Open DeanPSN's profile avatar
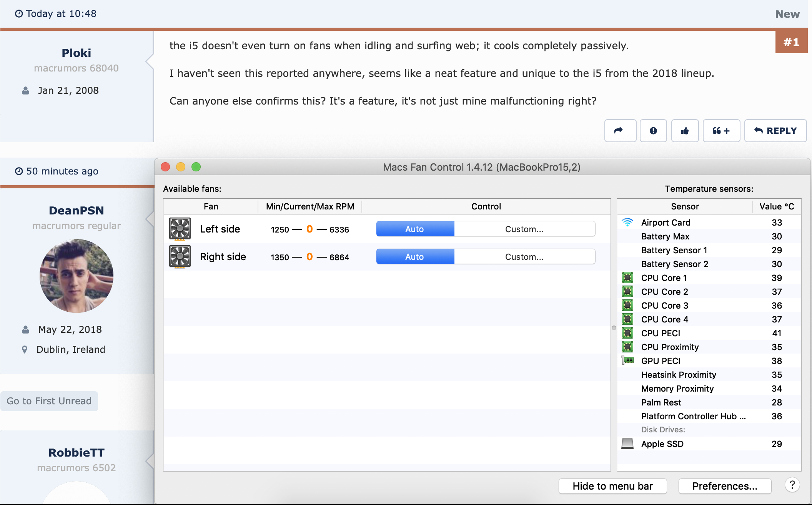The image size is (812, 505). 77,276
